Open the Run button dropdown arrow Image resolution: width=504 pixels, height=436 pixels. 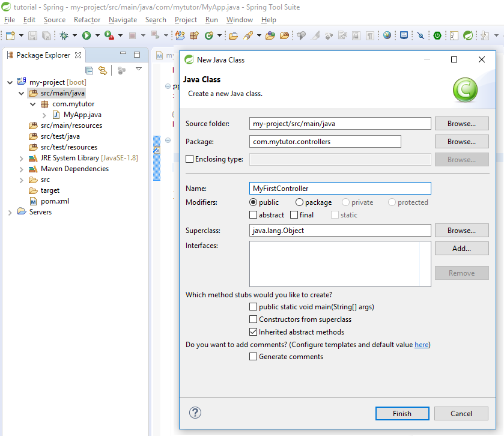coord(97,35)
